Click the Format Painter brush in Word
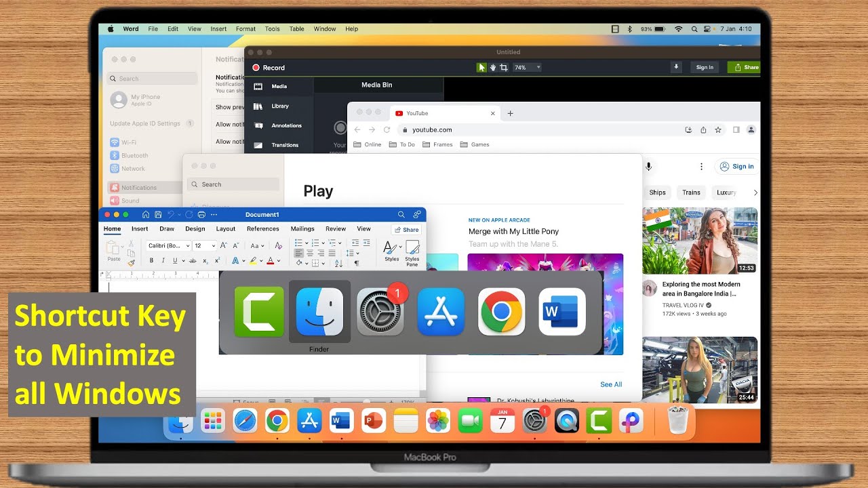868x488 pixels. (x=131, y=263)
